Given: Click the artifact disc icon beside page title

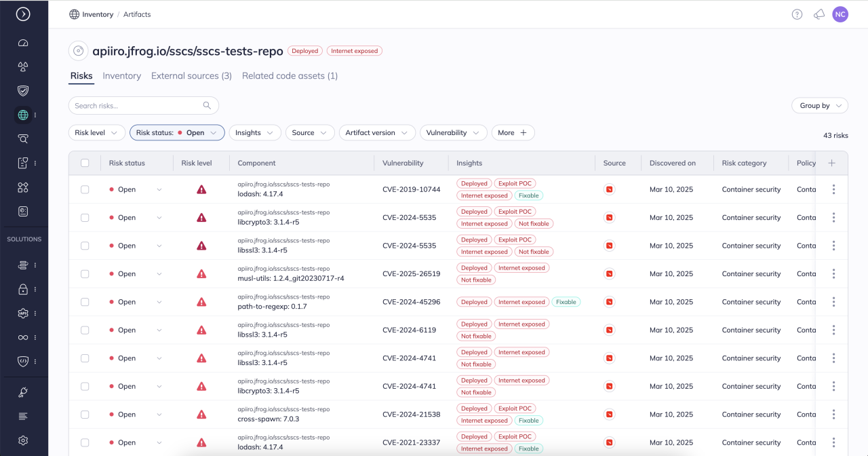Looking at the screenshot, I should point(78,51).
